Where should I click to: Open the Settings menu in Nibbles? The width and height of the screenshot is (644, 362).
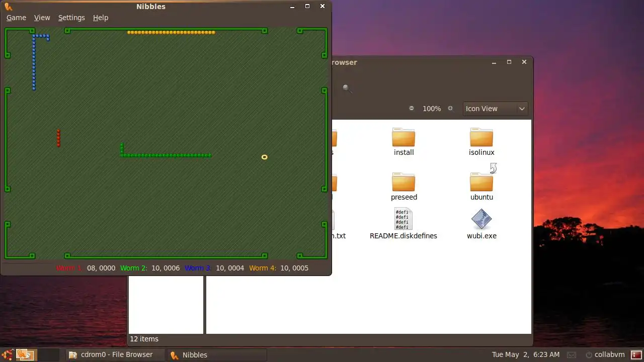pos(71,18)
